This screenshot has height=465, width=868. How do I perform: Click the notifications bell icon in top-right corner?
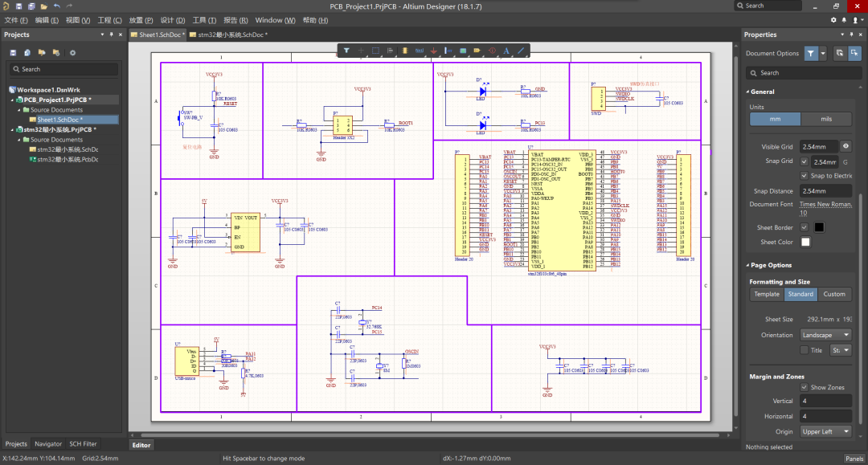tap(844, 20)
